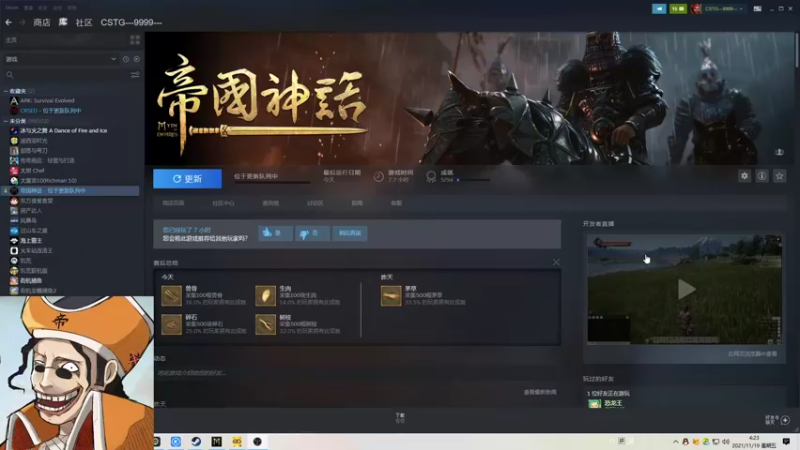Click the 茅草 achievement icon from yesterday
800x450 pixels.
[391, 296]
